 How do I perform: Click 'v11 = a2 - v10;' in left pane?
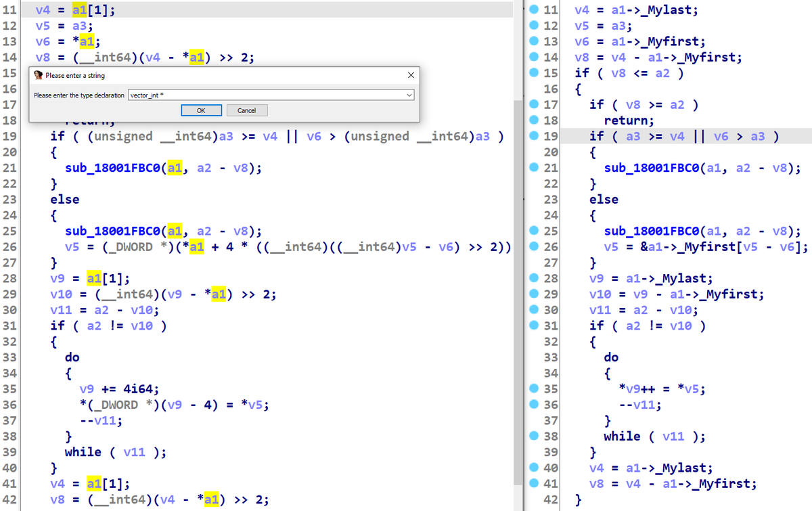click(105, 310)
